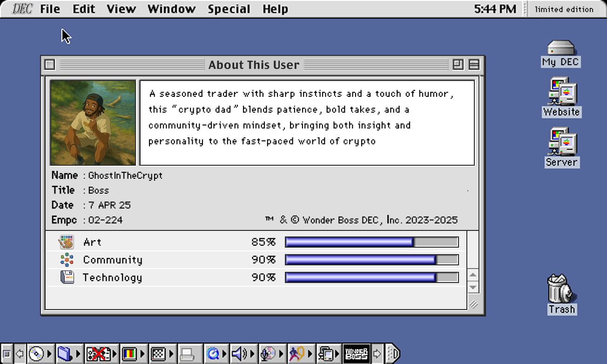
Task: Click the stacked computers icon in control strip
Action: click(x=327, y=354)
